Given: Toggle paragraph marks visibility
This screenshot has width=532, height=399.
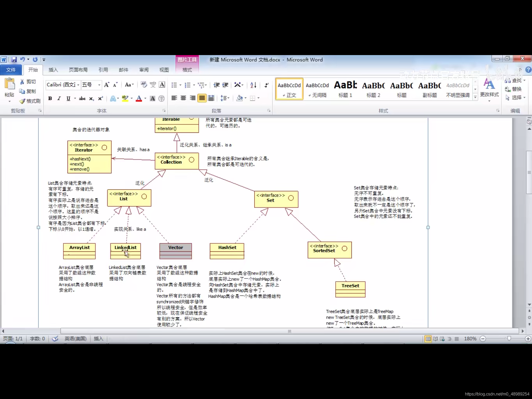Looking at the screenshot, I should pyautogui.click(x=266, y=85).
